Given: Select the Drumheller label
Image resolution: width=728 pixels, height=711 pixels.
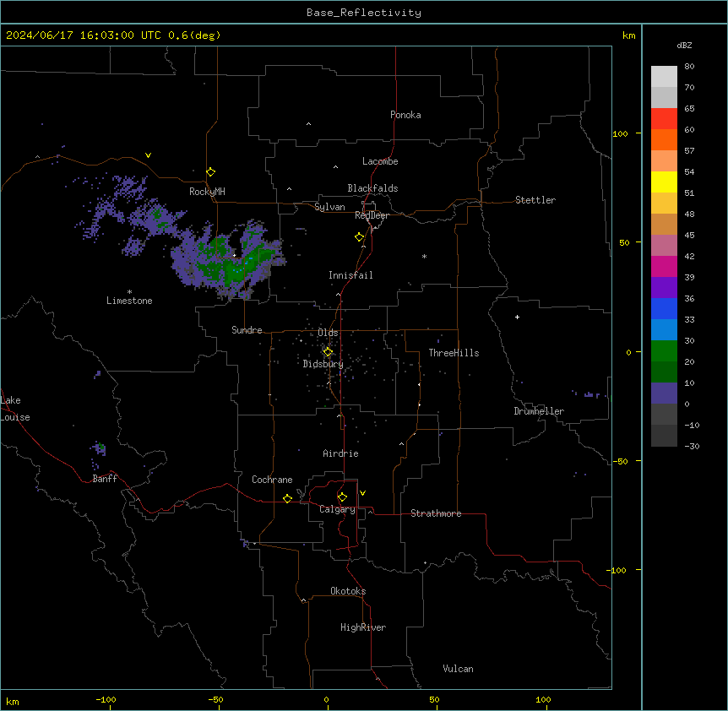Looking at the screenshot, I should click(x=539, y=411).
